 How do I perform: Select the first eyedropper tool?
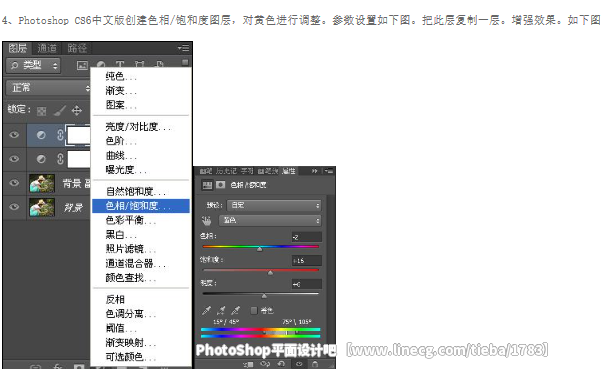[x=206, y=310]
